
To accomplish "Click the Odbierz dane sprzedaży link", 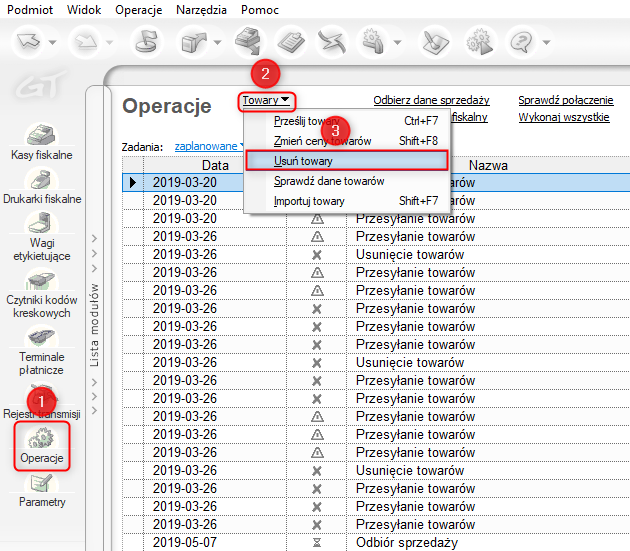I will click(431, 100).
